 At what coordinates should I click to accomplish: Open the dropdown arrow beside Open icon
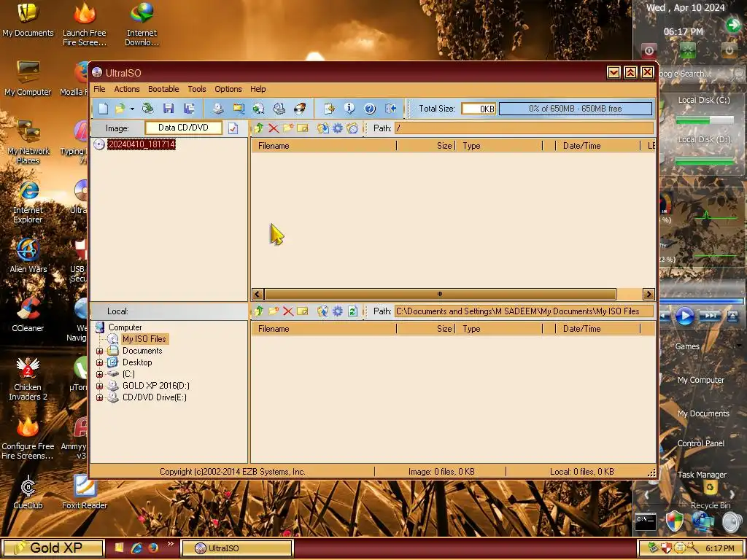point(132,109)
